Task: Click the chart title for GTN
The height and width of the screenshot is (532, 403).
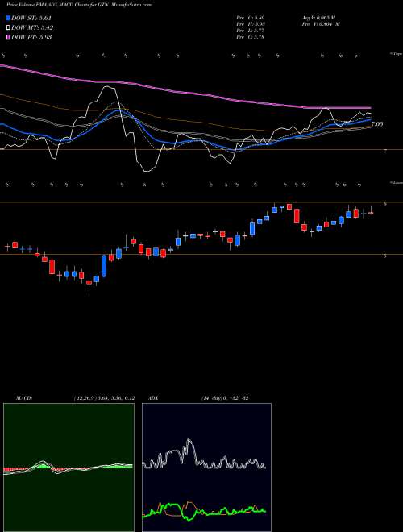Action: tap(79, 5)
